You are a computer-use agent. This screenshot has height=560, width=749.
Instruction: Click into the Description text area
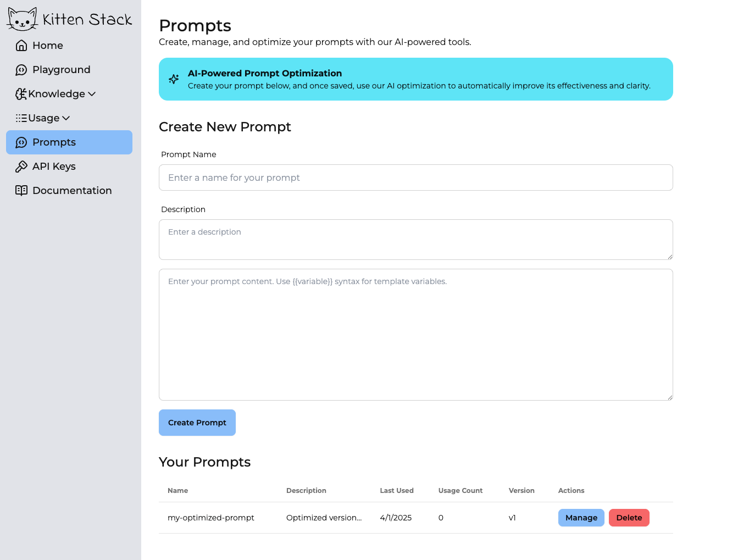pyautogui.click(x=415, y=240)
